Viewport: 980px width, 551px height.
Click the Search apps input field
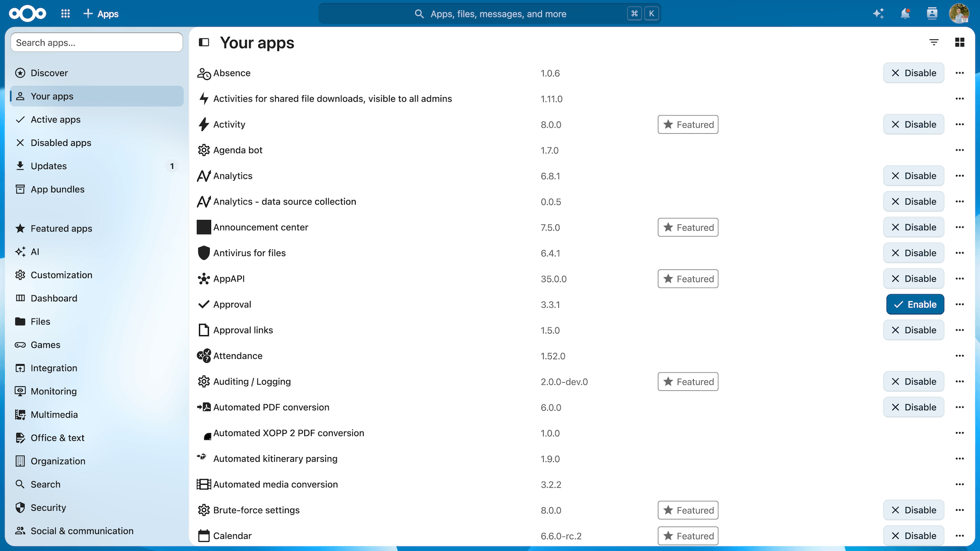(96, 42)
